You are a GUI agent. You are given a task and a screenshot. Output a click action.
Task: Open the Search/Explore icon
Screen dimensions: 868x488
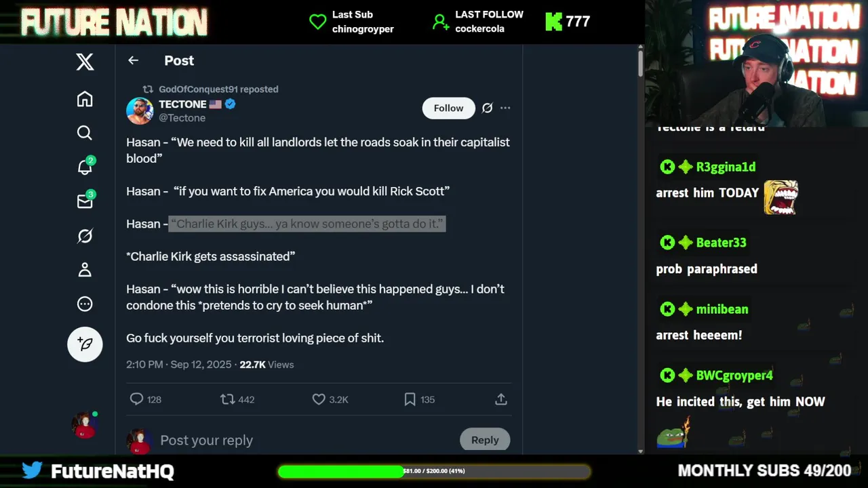click(85, 133)
